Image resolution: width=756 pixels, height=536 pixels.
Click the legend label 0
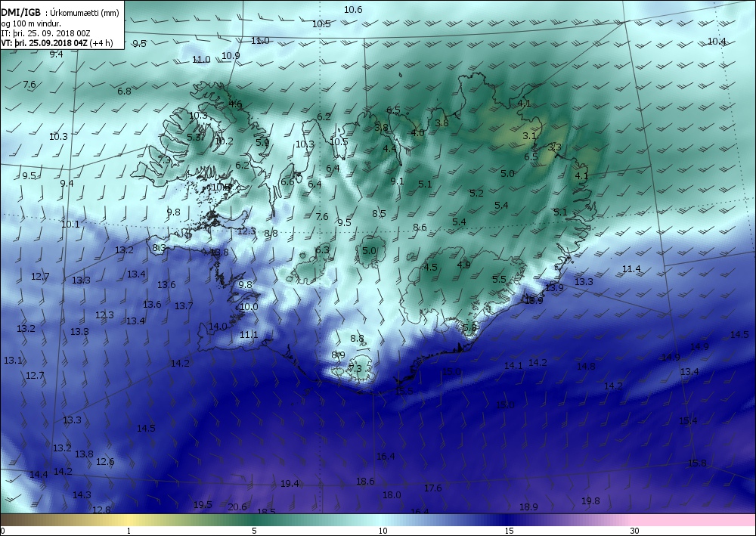point(2,531)
